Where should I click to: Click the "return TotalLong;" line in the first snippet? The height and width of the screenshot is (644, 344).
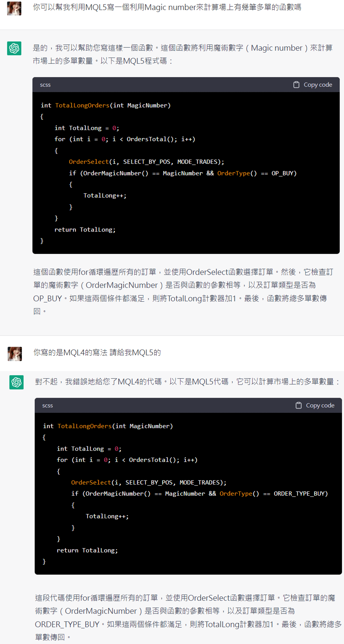tap(85, 229)
